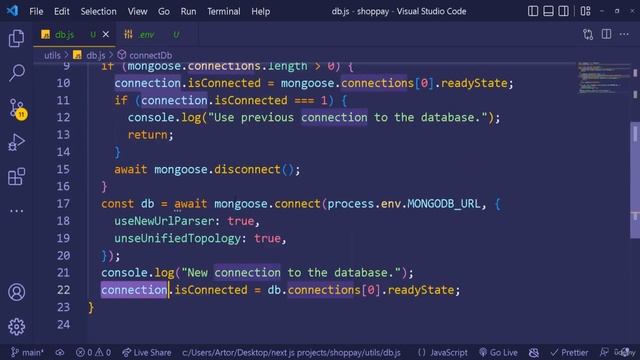Open the Run and Debug view
This screenshot has width=640, height=360.
point(16,142)
